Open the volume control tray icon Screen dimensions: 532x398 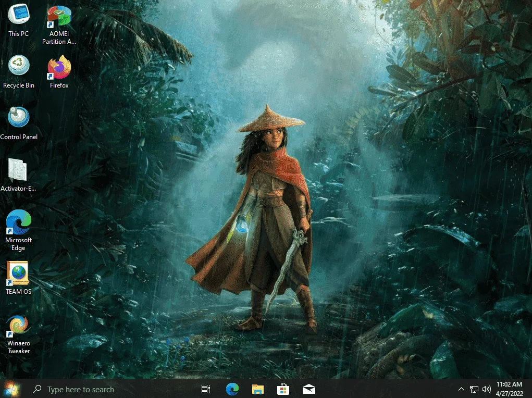click(487, 389)
